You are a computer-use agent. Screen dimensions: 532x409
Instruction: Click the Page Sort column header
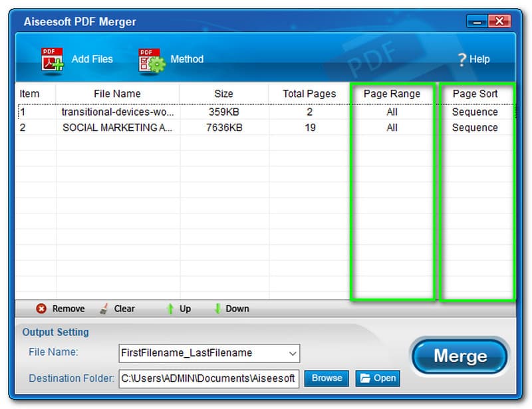[x=475, y=94]
